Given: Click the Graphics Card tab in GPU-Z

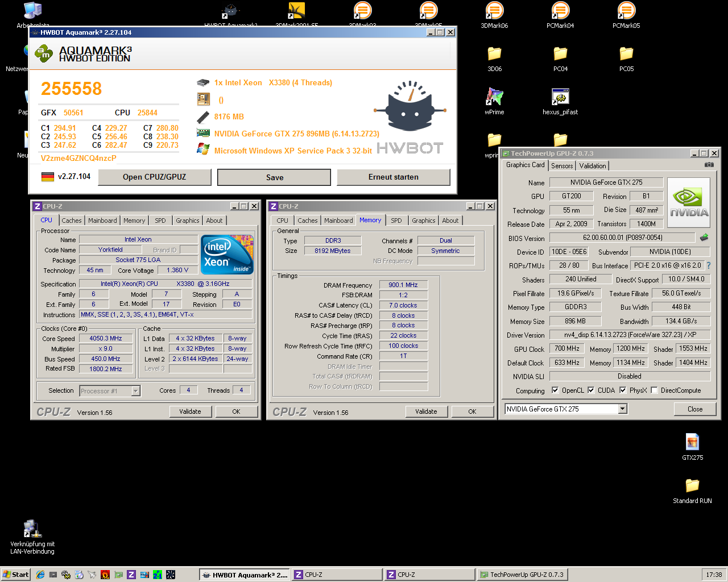Looking at the screenshot, I should (x=526, y=165).
